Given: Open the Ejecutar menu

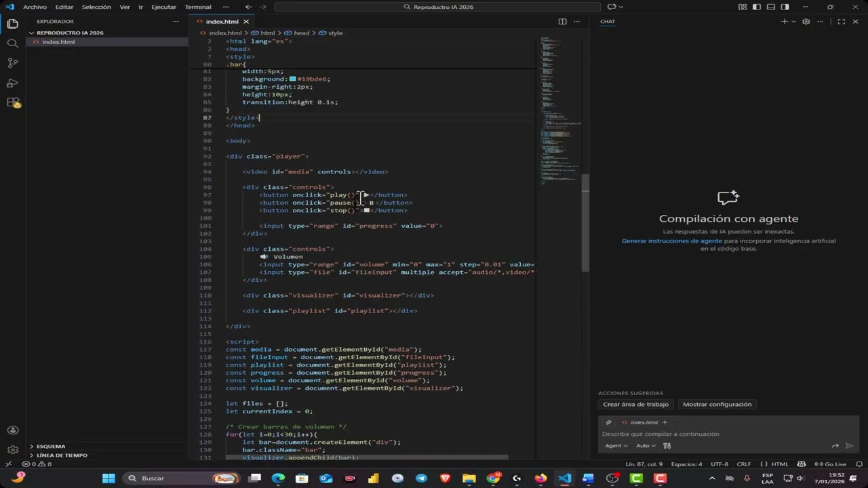Looking at the screenshot, I should [x=163, y=7].
